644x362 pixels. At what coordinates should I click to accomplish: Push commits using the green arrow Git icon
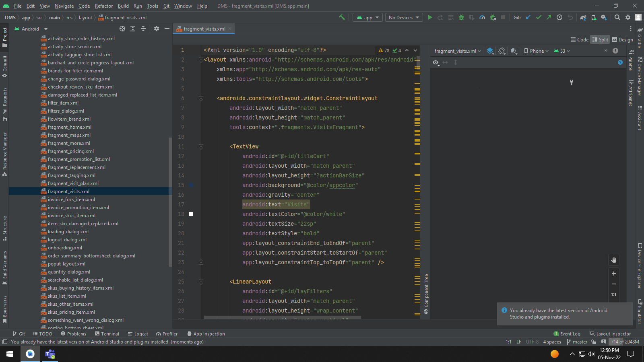549,17
